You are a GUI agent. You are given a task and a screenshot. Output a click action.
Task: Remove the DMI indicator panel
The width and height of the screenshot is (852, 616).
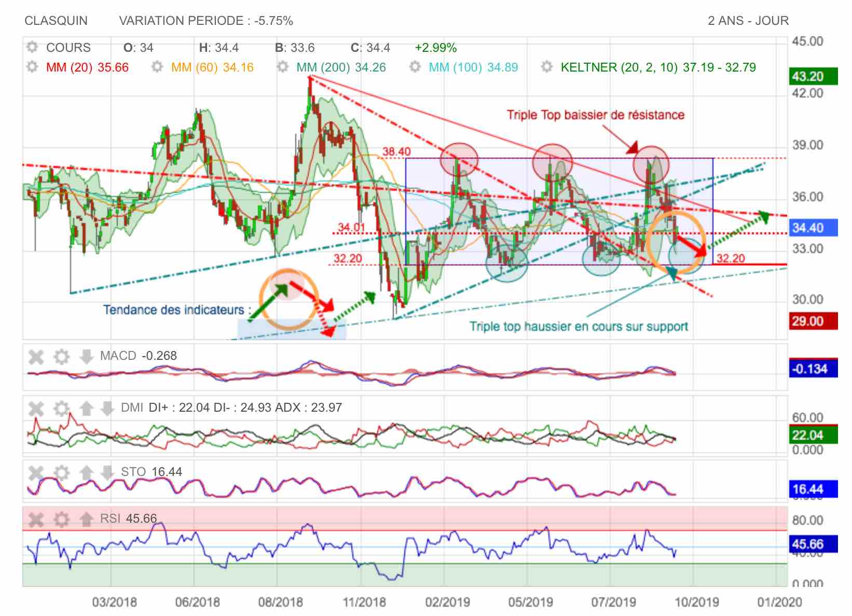pos(36,409)
